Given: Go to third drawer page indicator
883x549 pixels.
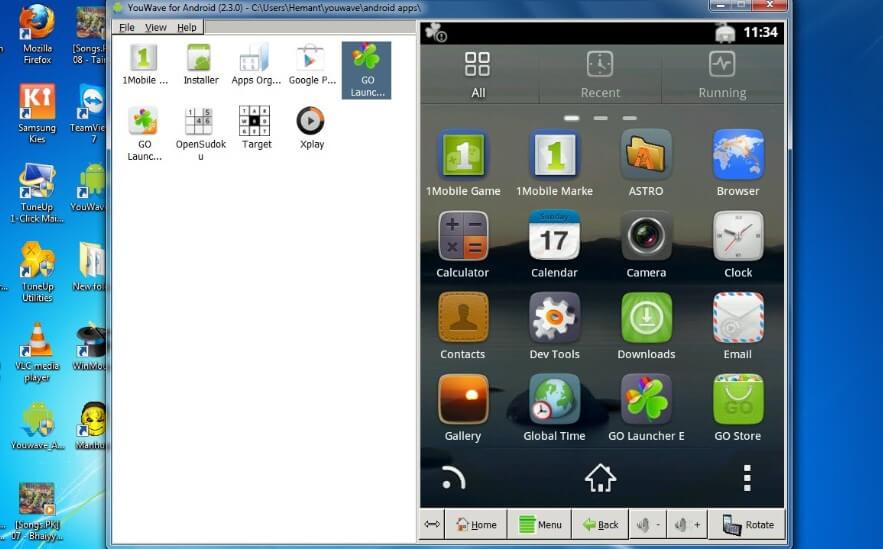Looking at the screenshot, I should (630, 118).
